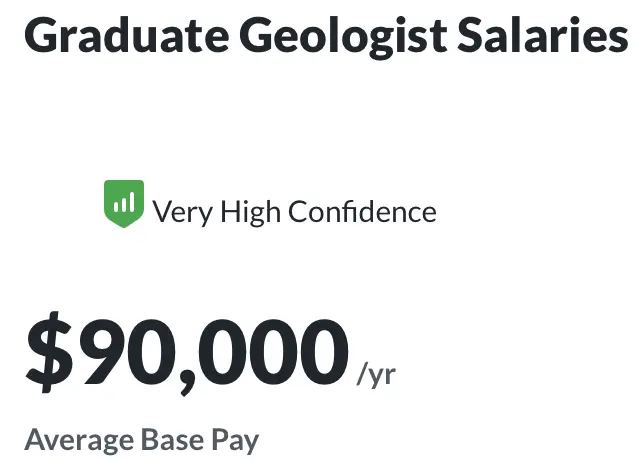Click the word Salaries in the heading
This screenshot has height=460, width=634.
[543, 35]
